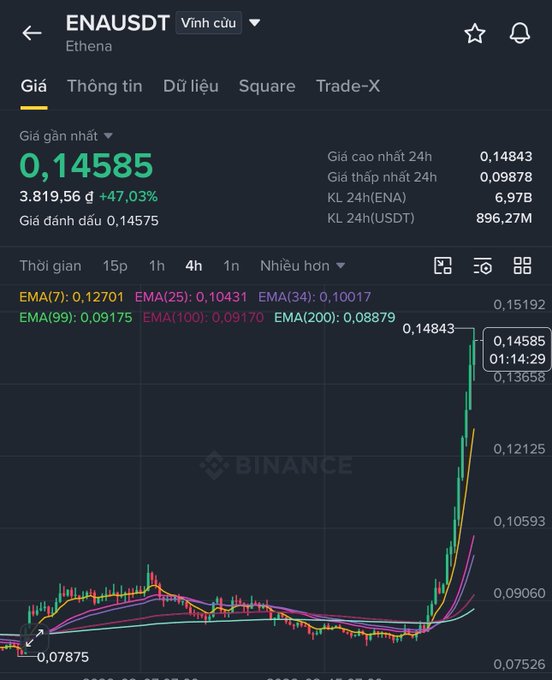The image size is (552, 680).
Task: Tap the Ethena subtitle under the pair name
Action: point(89,46)
